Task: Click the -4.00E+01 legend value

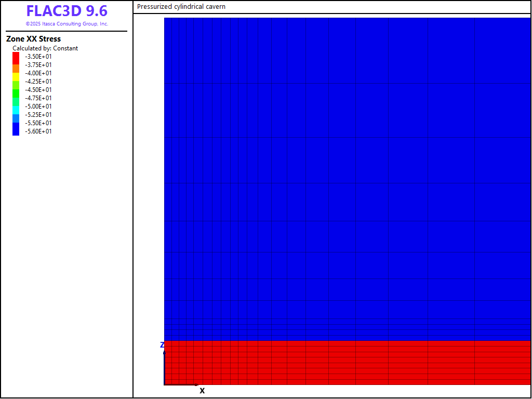Action: tap(38, 73)
